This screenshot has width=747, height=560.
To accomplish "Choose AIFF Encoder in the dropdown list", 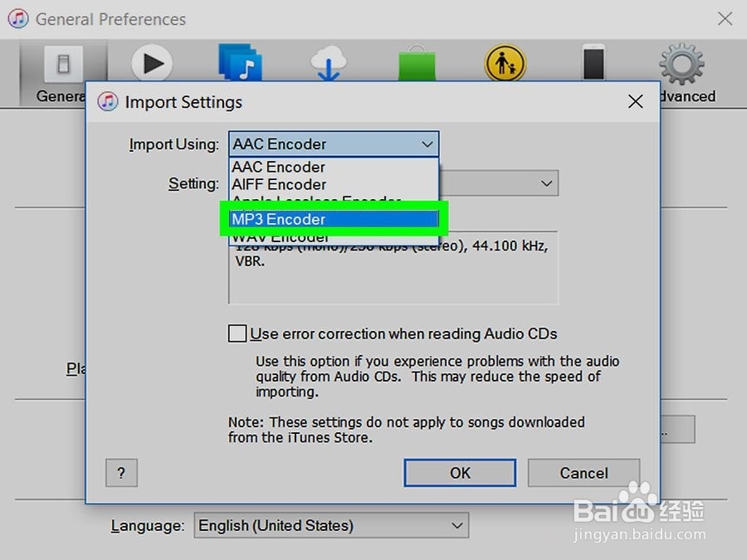I will (x=334, y=184).
